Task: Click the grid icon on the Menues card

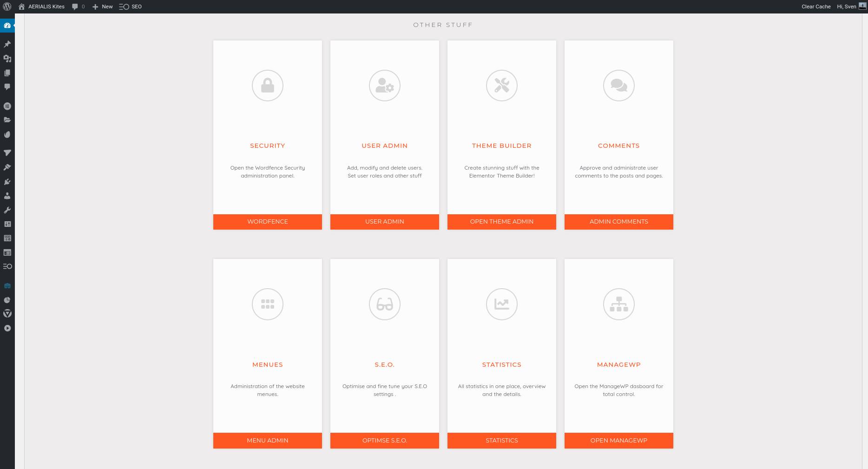Action: coord(268,304)
